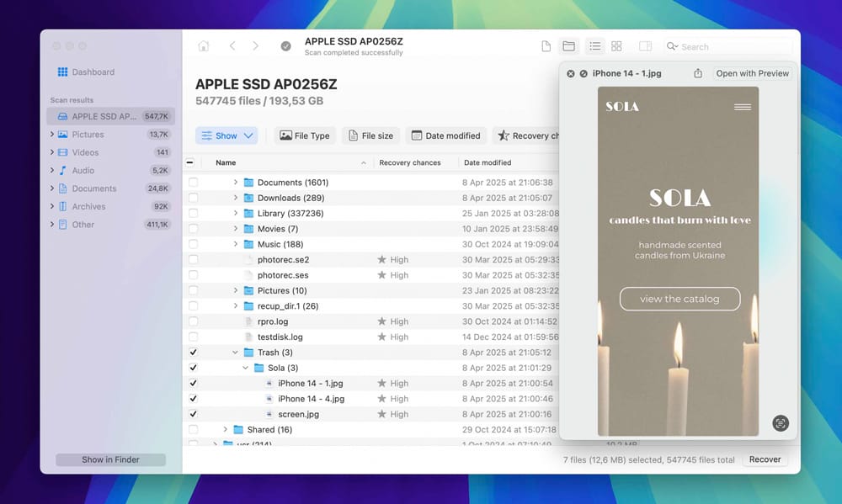The image size is (842, 504).
Task: Expand the Downloads (289) folder
Action: 236,197
